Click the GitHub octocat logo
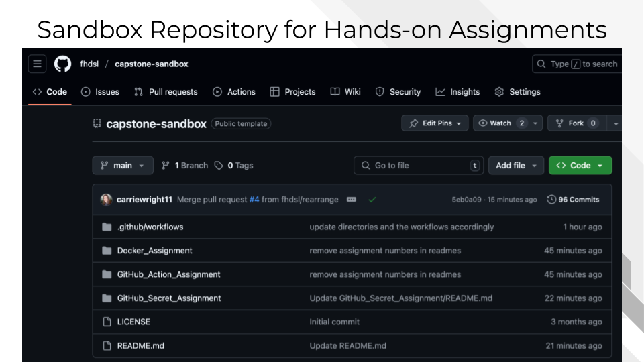The image size is (644, 362). coord(63,64)
